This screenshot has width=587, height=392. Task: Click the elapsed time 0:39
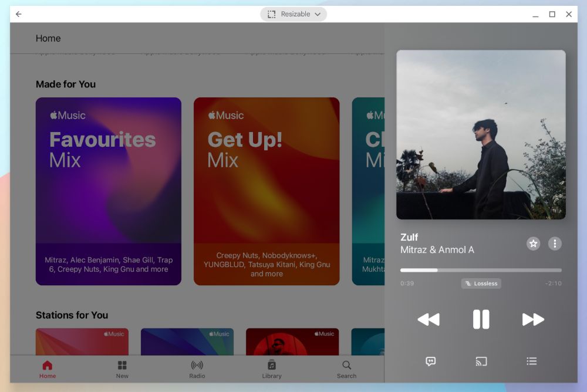click(407, 283)
